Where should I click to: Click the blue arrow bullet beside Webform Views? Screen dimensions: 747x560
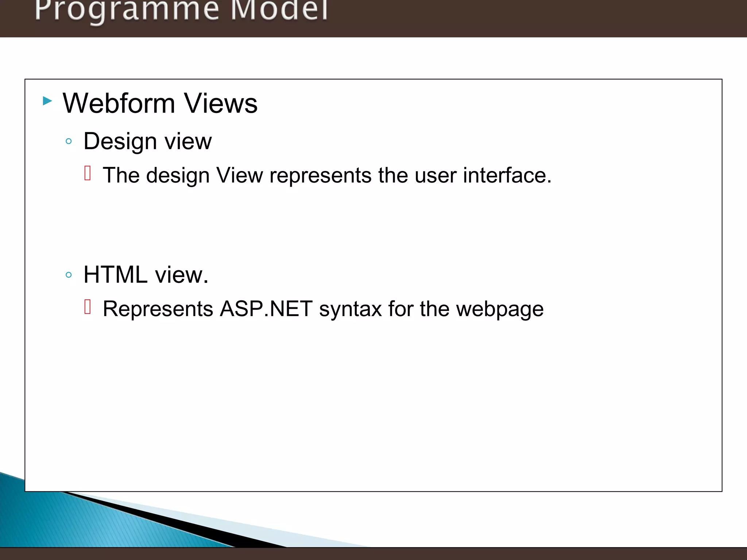pyautogui.click(x=47, y=101)
